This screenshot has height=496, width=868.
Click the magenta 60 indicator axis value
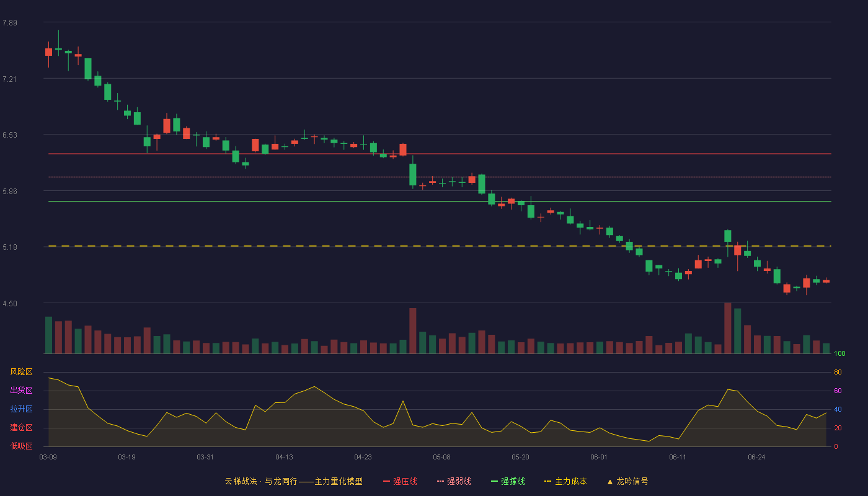[x=838, y=391]
